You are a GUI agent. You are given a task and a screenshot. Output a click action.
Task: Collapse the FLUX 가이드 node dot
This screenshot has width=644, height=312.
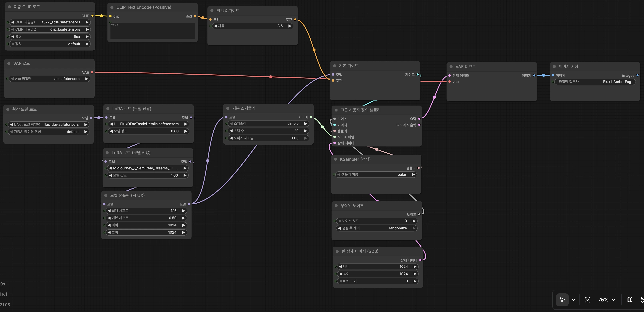click(x=212, y=10)
